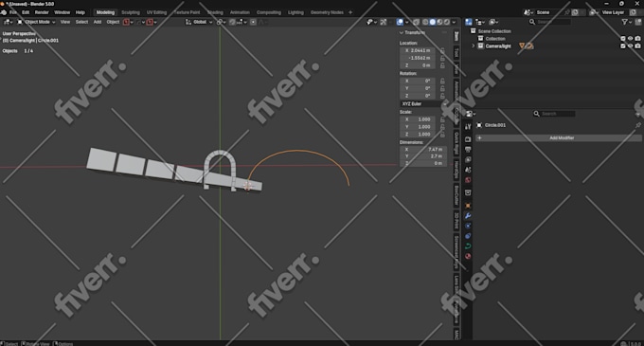This screenshot has height=346, width=644.
Task: Toggle proportional editing button
Action: [253, 22]
